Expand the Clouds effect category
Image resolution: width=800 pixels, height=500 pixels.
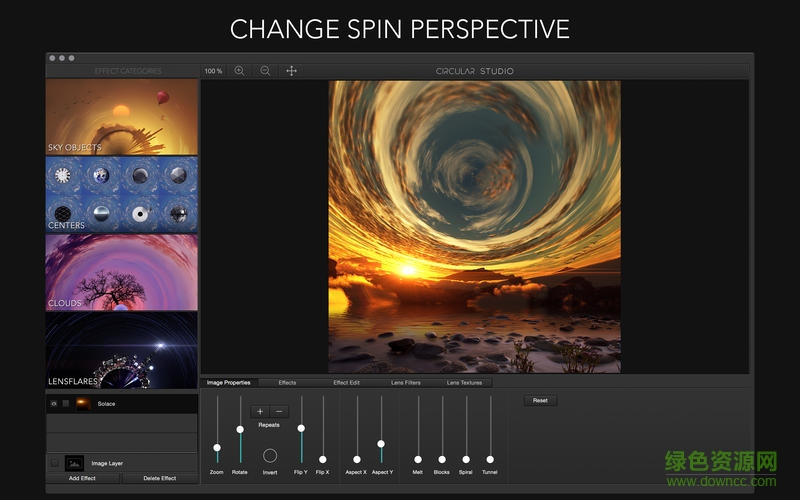(121, 271)
